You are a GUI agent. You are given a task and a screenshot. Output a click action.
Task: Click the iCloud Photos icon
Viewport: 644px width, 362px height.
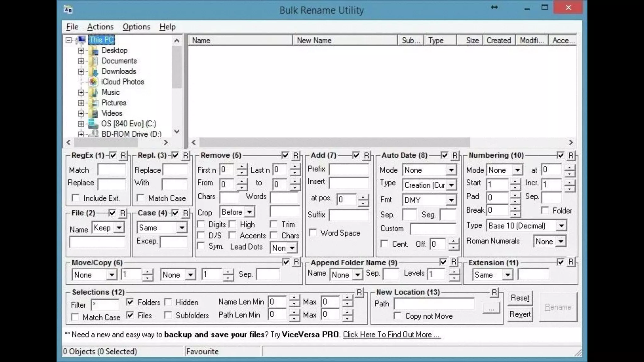[93, 82]
